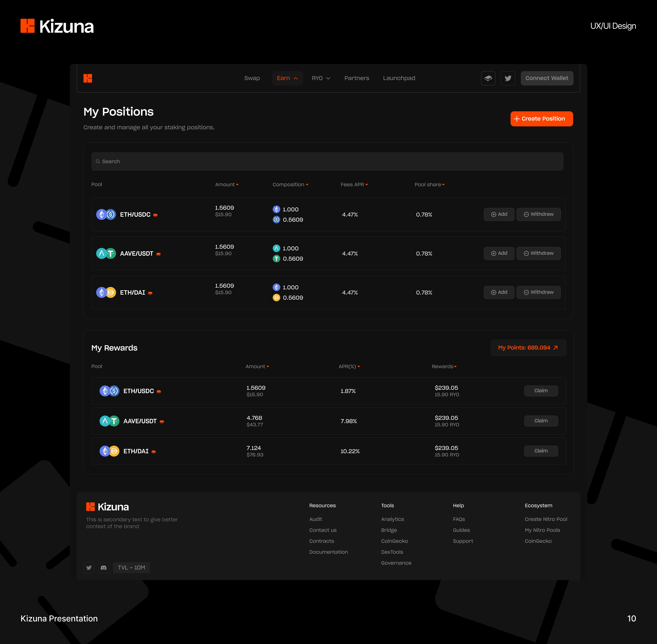Click orange coin badge beside ETH/USDC reward
657x644 pixels.
[x=159, y=392]
